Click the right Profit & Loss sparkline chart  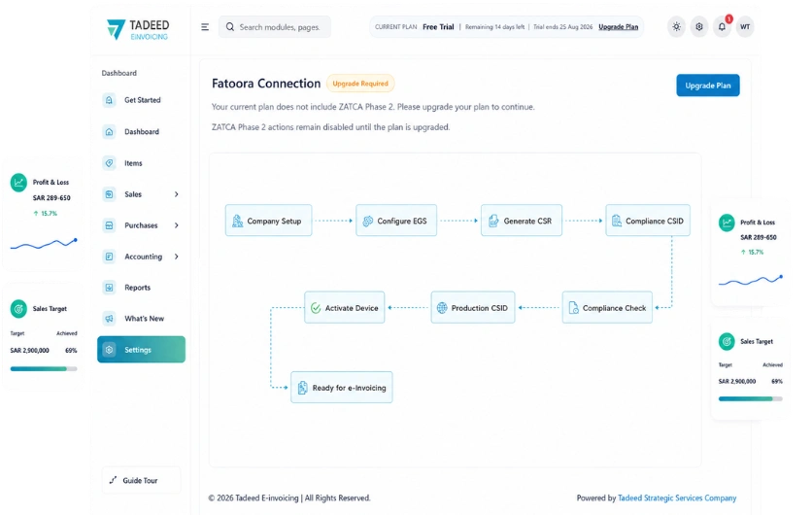click(751, 280)
